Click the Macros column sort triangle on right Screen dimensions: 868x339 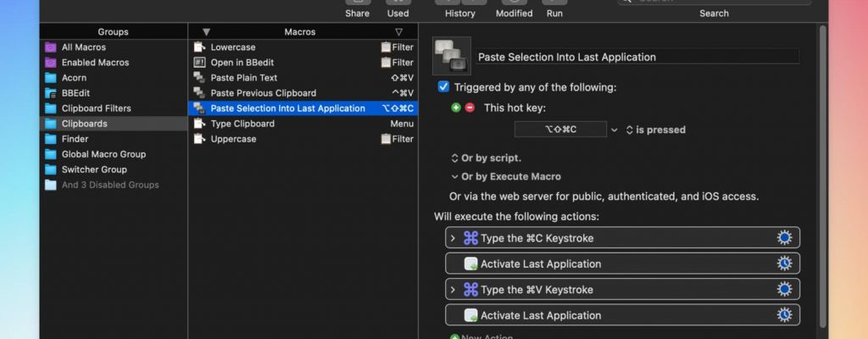pyautogui.click(x=399, y=32)
